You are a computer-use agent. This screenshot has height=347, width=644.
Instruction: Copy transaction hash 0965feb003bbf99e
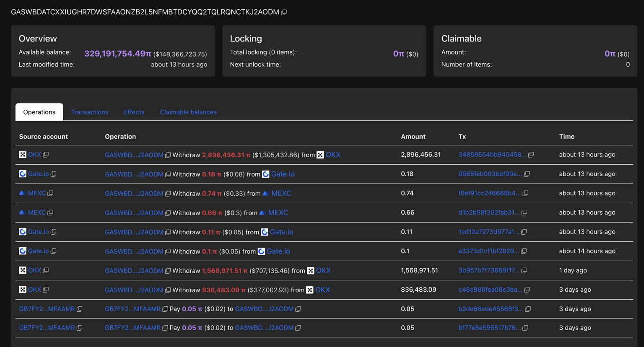click(x=527, y=174)
